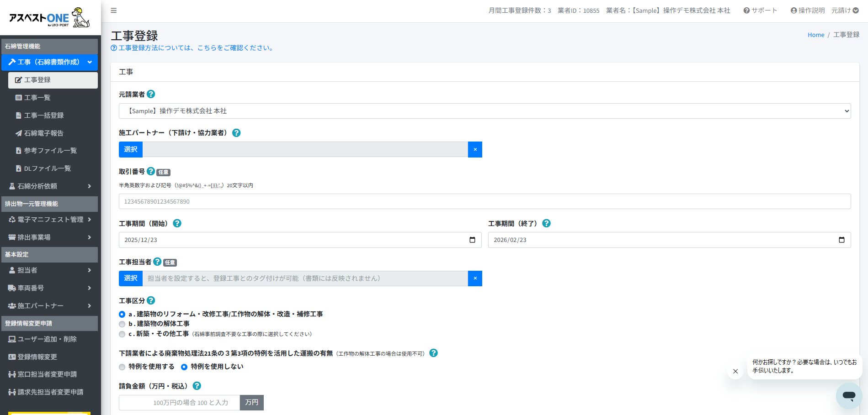
Task: Clear the 工事担当者 field with the x button
Action: point(475,278)
